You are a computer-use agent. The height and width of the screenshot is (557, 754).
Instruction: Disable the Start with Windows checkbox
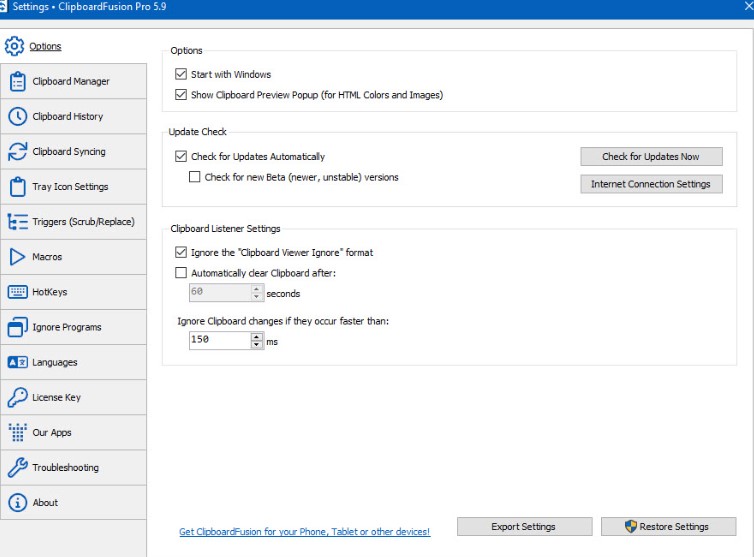[x=181, y=74]
